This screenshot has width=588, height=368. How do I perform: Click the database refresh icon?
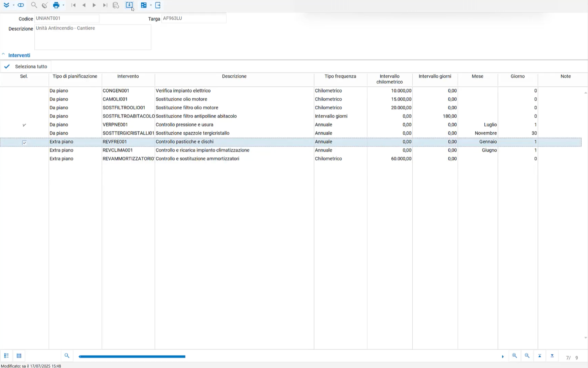[116, 5]
